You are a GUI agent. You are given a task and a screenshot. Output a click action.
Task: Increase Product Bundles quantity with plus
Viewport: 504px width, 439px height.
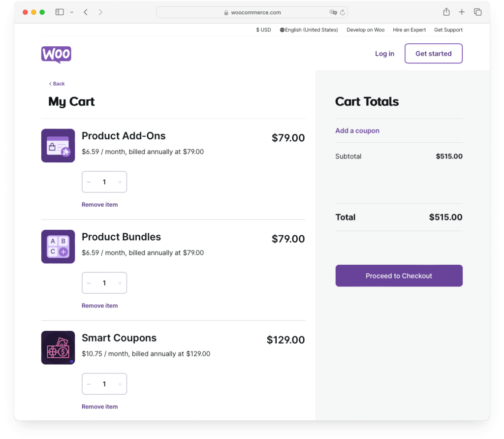(x=120, y=283)
